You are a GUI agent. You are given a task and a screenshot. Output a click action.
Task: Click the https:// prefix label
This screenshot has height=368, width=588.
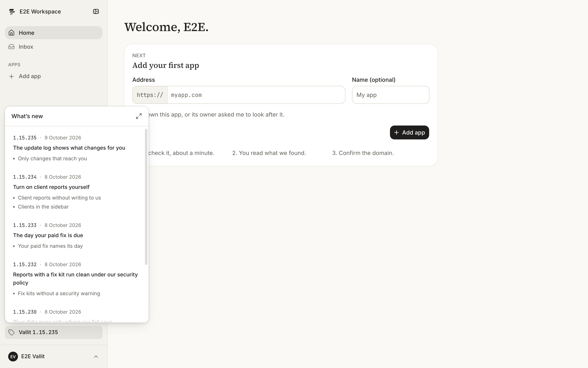[x=150, y=95]
